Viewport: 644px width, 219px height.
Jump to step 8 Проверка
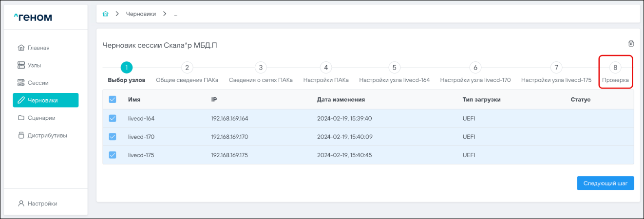[615, 68]
